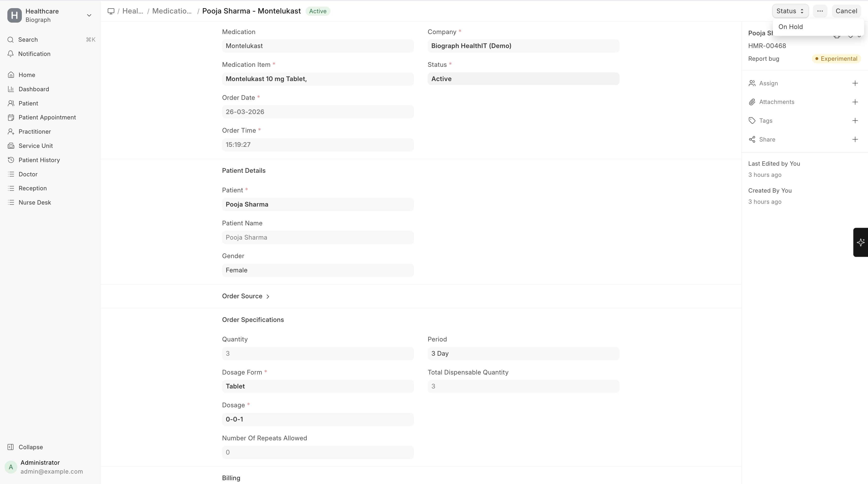Select On Hold from the status menu
868x484 pixels.
(791, 27)
